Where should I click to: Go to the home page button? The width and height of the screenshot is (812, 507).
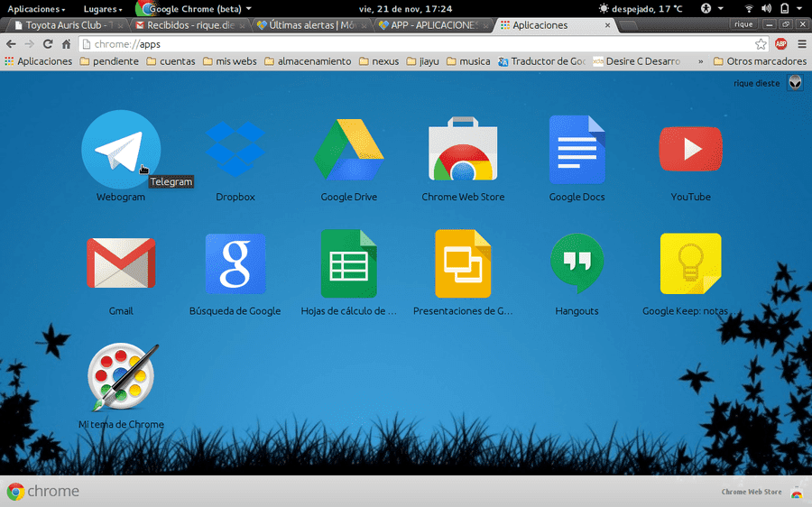(66, 44)
